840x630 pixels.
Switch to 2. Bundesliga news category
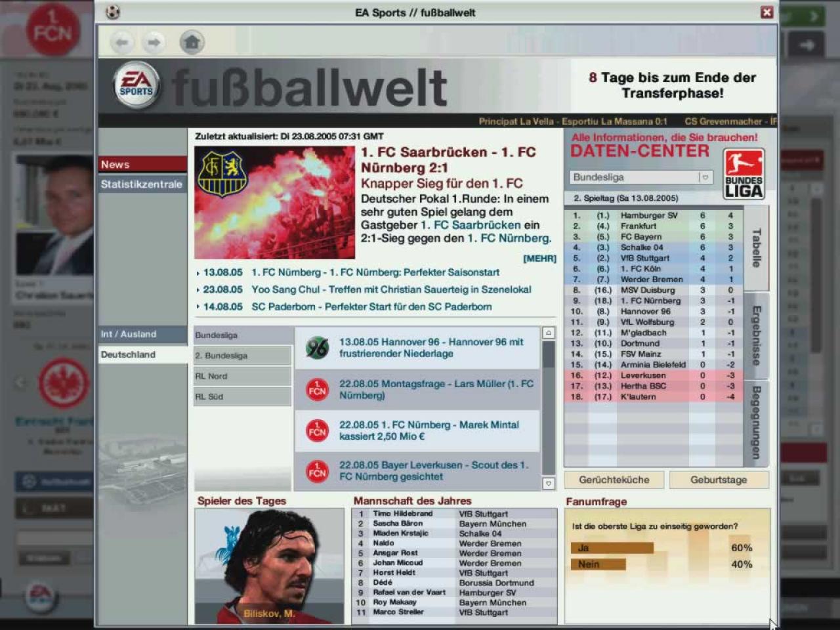tap(243, 356)
